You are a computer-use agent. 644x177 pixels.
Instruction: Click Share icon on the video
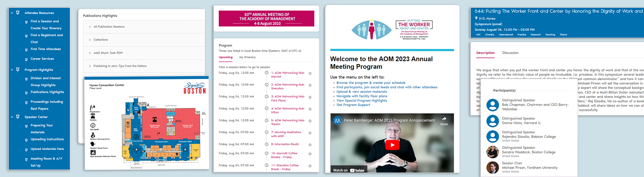[x=444, y=121]
